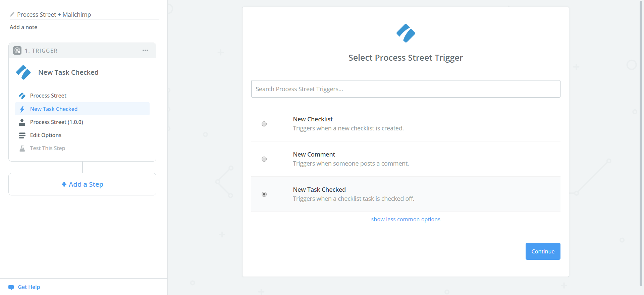
Task: Collapse the 1. TRIGGER step panel
Action: tap(41, 50)
